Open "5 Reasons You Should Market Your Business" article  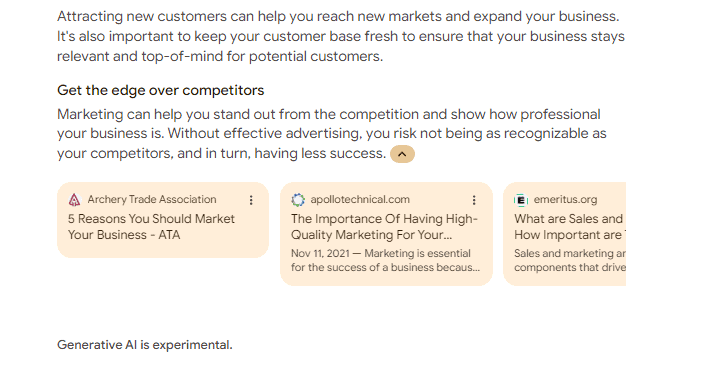(x=151, y=227)
